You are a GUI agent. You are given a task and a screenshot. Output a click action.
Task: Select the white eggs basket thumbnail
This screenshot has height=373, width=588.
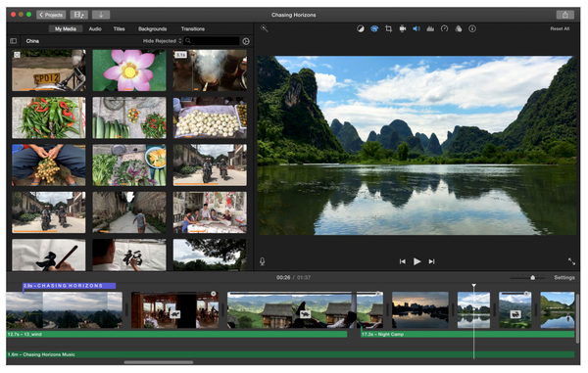(x=210, y=117)
